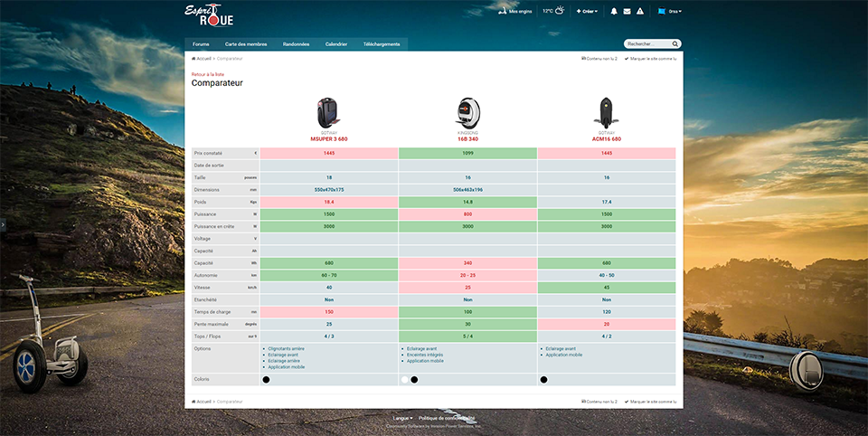Open the Carte des membres tab
This screenshot has height=436, width=868.
click(246, 44)
